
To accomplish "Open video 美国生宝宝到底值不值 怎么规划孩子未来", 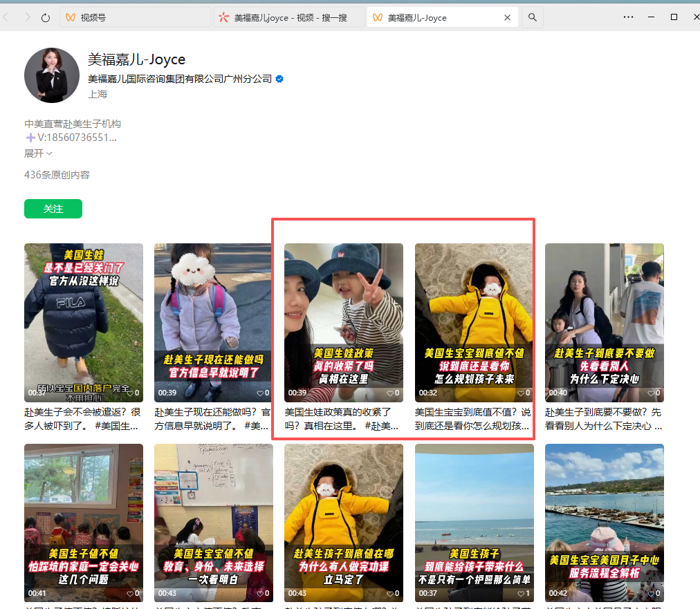I will pyautogui.click(x=474, y=323).
